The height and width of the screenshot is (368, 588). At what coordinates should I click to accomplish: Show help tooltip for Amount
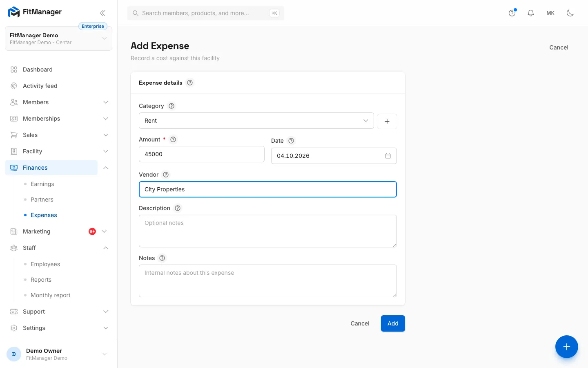click(173, 139)
